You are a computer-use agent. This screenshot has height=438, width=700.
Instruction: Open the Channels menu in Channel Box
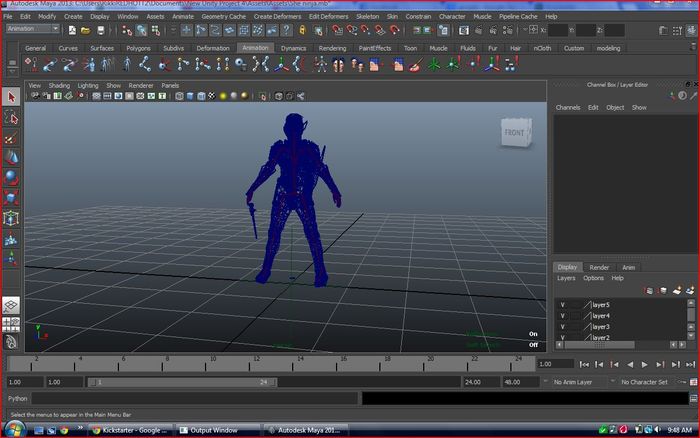568,108
